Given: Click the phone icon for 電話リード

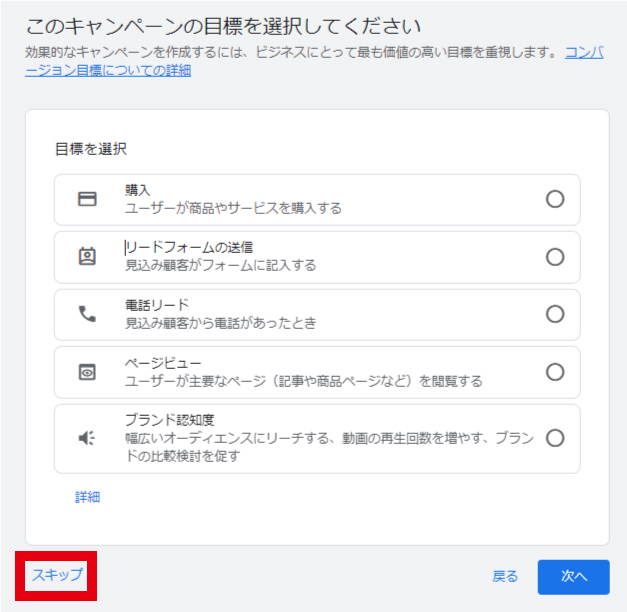Looking at the screenshot, I should (x=88, y=314).
